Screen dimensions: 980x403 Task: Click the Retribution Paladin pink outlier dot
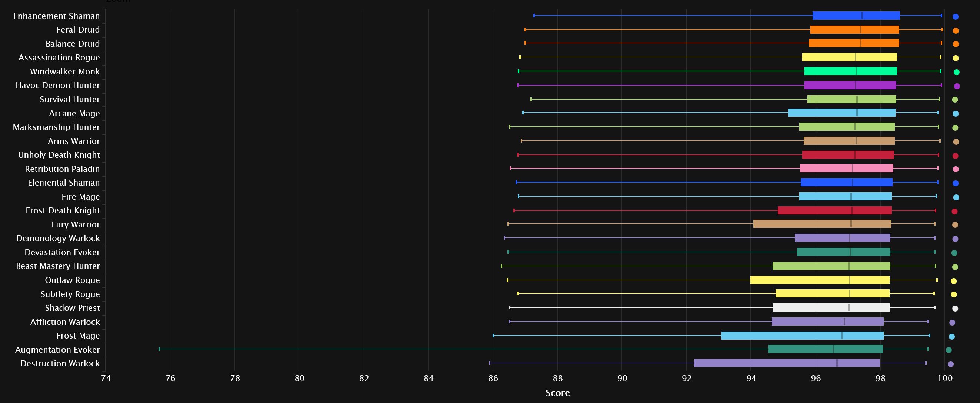[x=956, y=169]
